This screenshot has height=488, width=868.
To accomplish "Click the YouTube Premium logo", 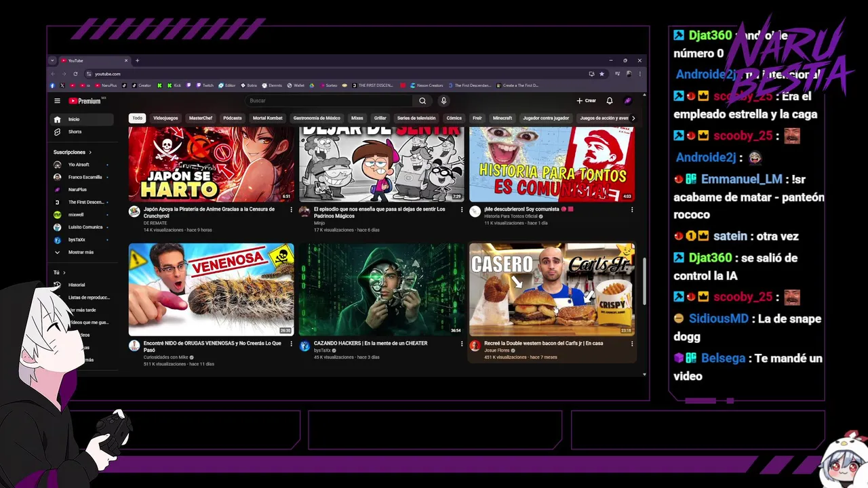I will [85, 101].
